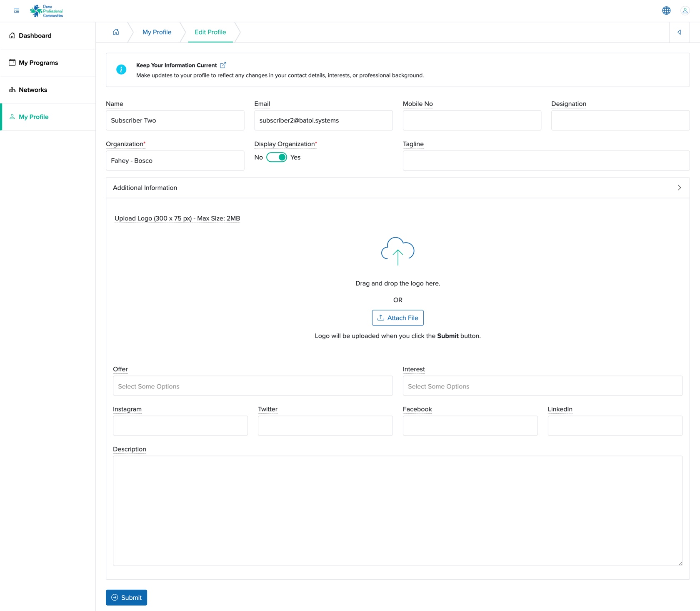Focus the Mobile No field
Screen dimensions: 700x611
(x=472, y=120)
